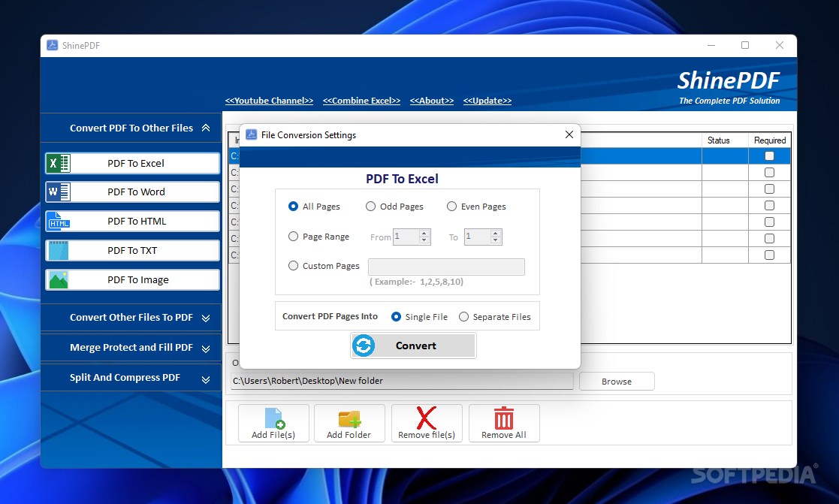Click the Status column header

click(719, 140)
